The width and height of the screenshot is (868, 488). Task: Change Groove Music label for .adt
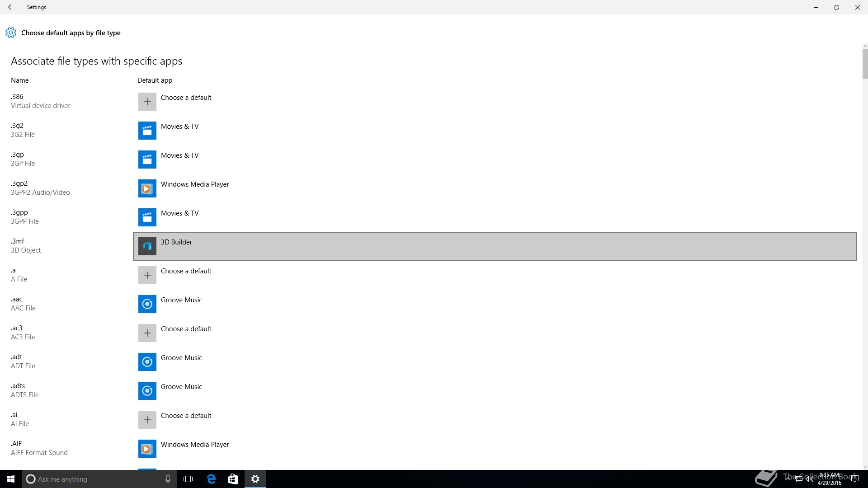click(181, 358)
